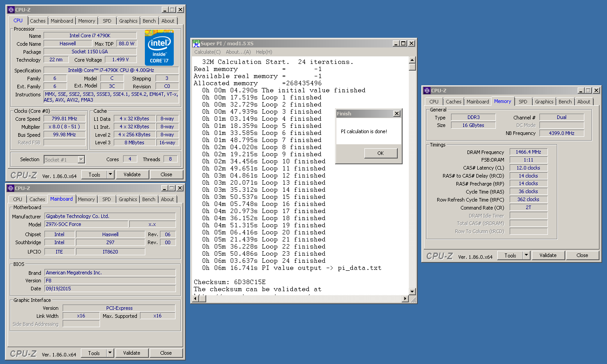Open Mainboard tab in the top-left CPU-Z window

(x=62, y=21)
